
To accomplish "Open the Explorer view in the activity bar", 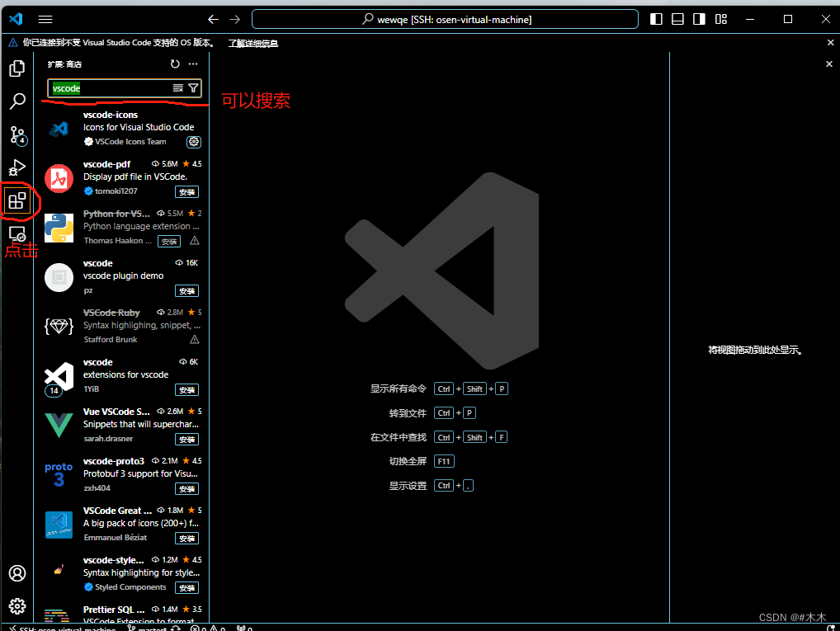I will [x=17, y=68].
